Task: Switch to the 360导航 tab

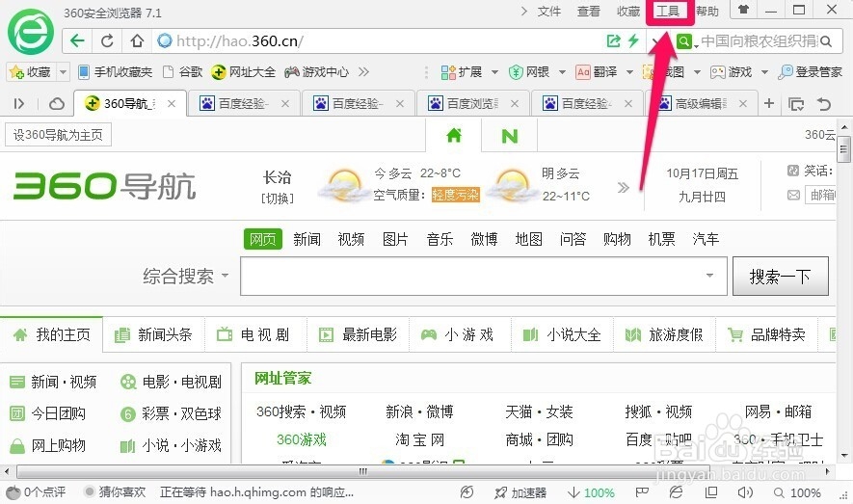Action: tap(129, 103)
